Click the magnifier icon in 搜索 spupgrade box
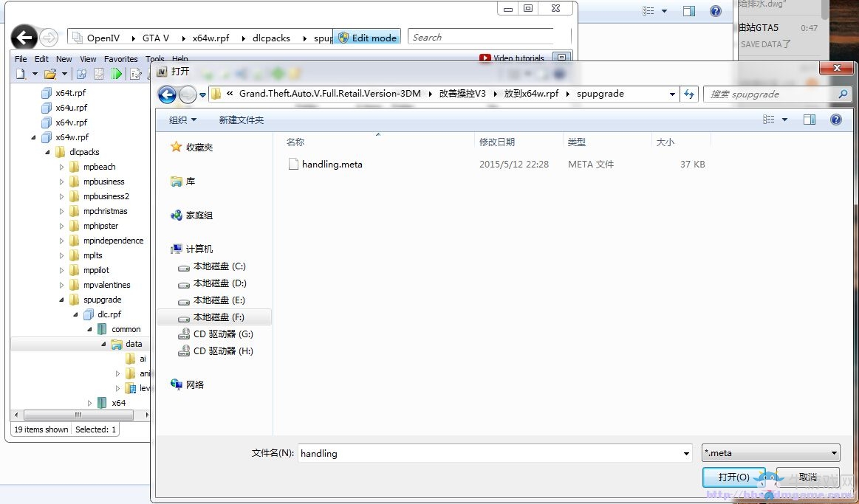 tap(843, 94)
